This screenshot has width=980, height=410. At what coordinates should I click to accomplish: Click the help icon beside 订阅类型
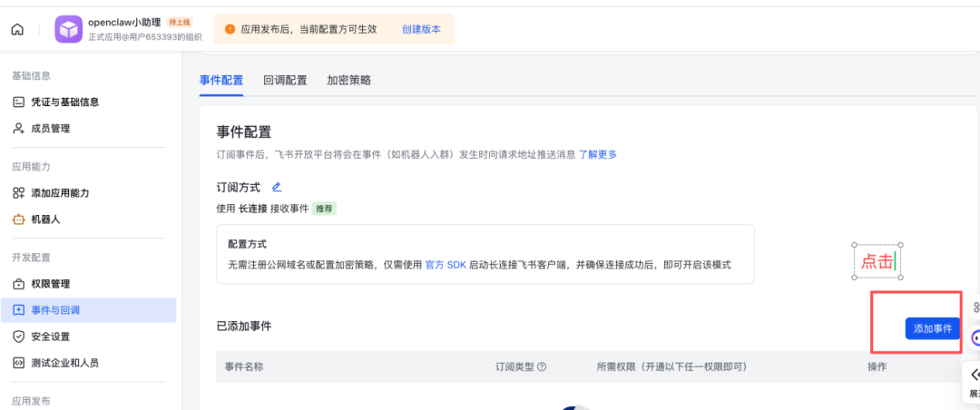[542, 366]
